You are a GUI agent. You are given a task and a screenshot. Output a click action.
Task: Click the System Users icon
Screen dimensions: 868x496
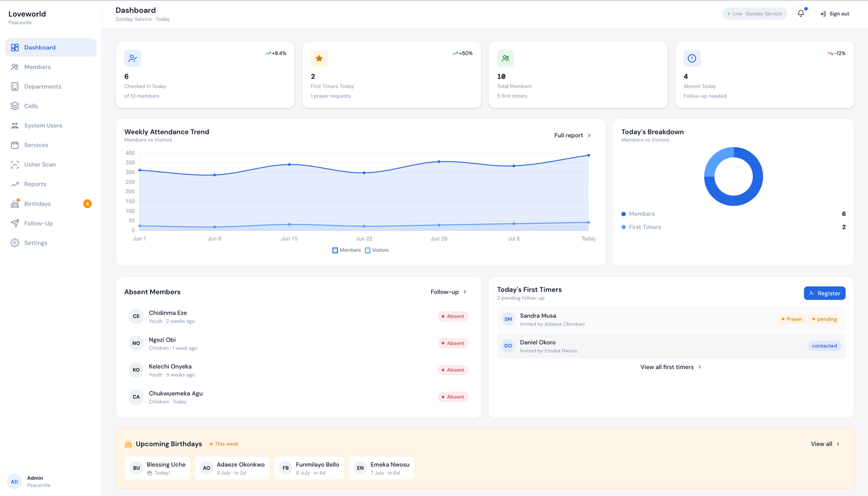[x=15, y=126]
